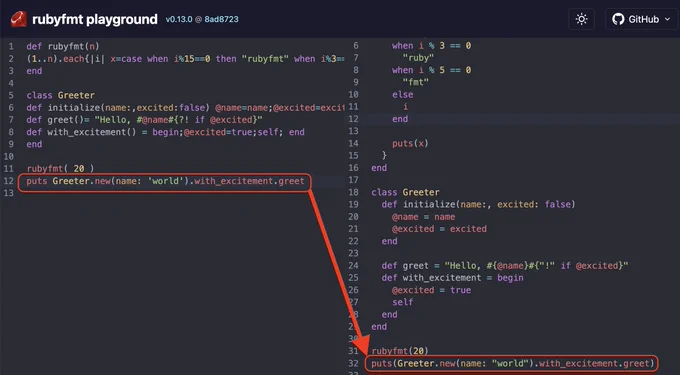Viewport: 680px width, 375px height.
Task: Click input line 'puts Greeter.new(name: 'world')'
Action: pos(165,181)
